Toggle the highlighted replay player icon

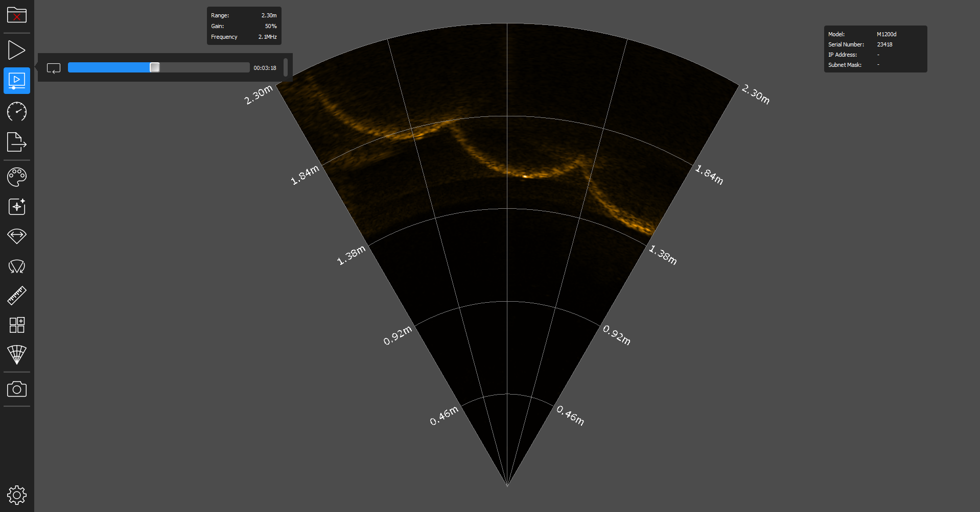pyautogui.click(x=17, y=81)
